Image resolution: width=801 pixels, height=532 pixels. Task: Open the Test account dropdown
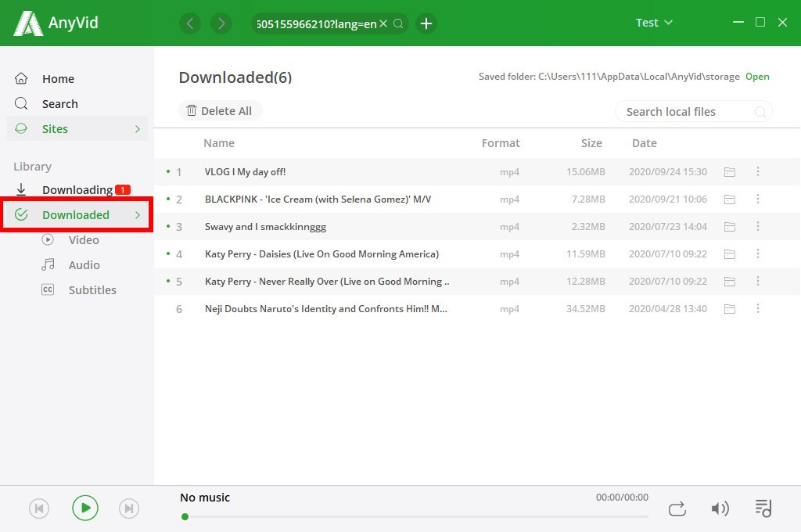point(654,23)
